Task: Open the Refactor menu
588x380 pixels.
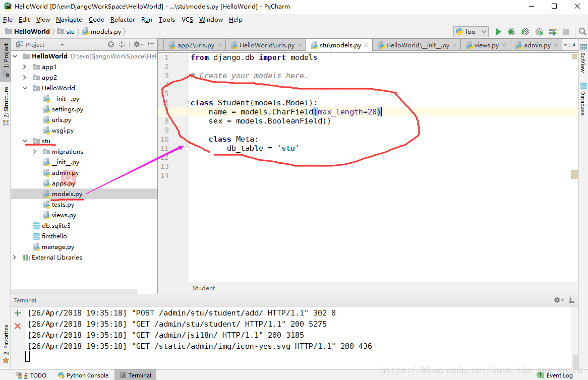Action: click(123, 20)
